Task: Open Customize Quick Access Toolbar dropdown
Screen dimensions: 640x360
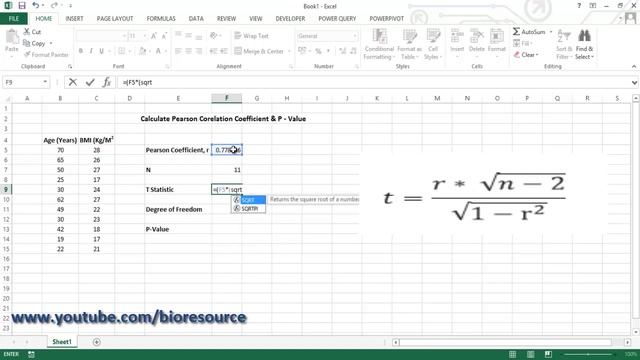Action: tap(70, 6)
